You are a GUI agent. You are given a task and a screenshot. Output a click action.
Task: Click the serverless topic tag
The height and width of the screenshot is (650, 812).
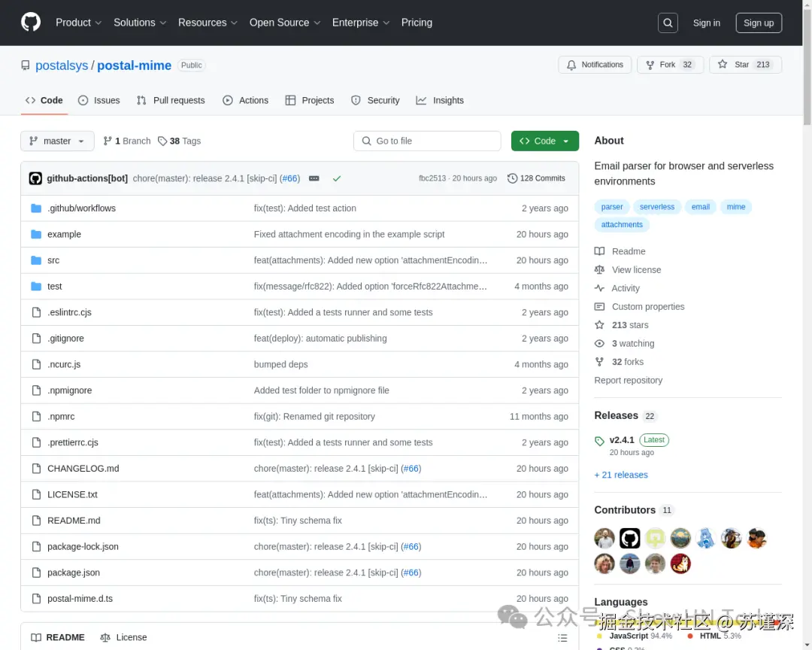(656, 207)
